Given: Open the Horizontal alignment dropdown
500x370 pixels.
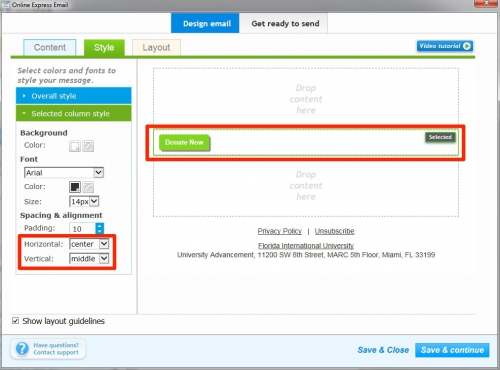Looking at the screenshot, I should 89,244.
